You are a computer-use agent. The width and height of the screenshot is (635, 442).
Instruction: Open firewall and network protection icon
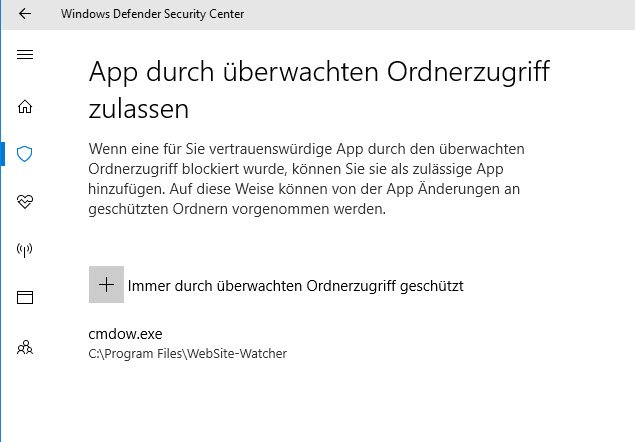26,250
